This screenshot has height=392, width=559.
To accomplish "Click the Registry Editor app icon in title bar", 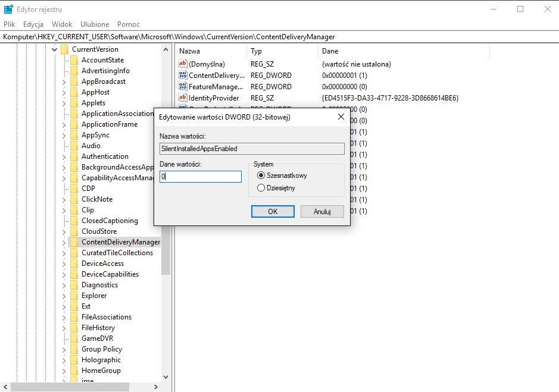I will tap(8, 10).
